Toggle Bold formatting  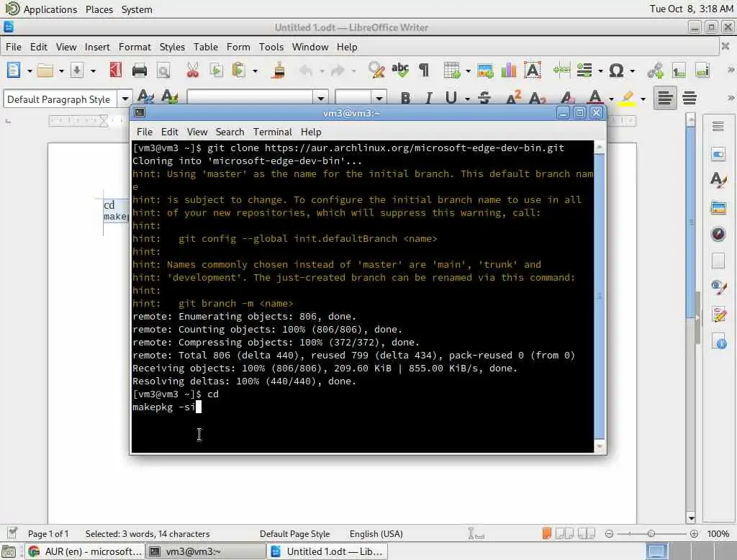point(406,98)
